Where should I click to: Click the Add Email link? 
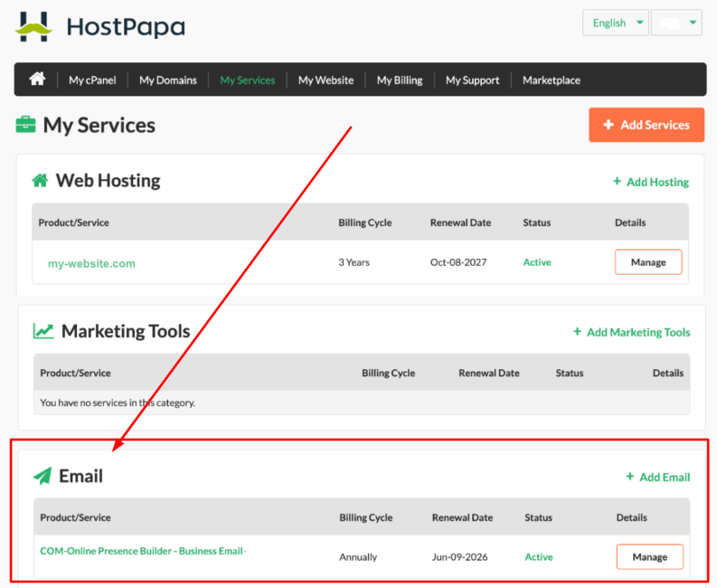pyautogui.click(x=658, y=477)
